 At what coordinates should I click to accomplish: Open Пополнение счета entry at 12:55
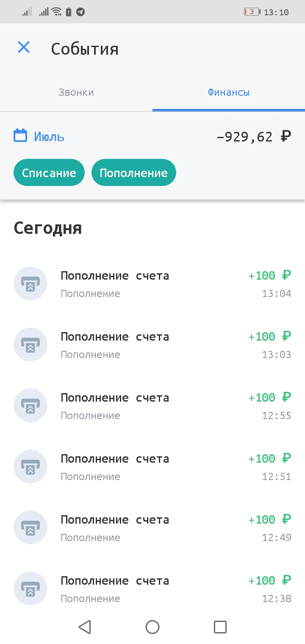[152, 405]
